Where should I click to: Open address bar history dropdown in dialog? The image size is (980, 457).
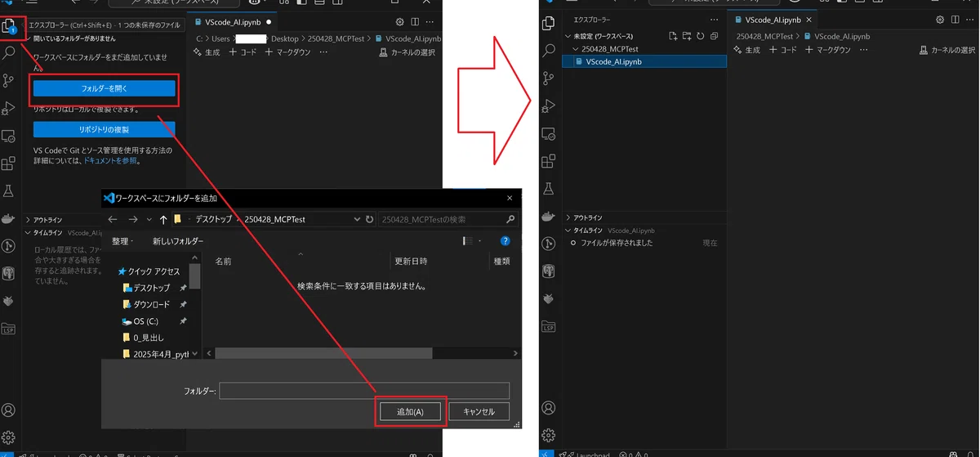tap(357, 219)
